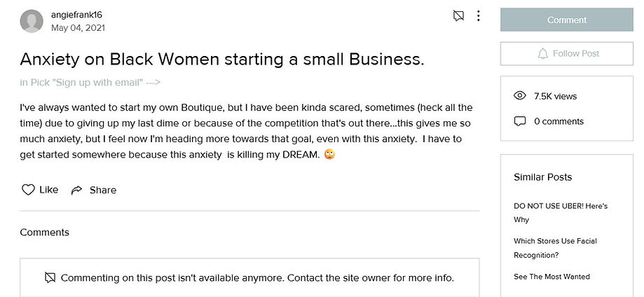Viewport: 644px width, 297px height.
Task: Open the 'Sign up with email' category link
Action: (x=90, y=83)
